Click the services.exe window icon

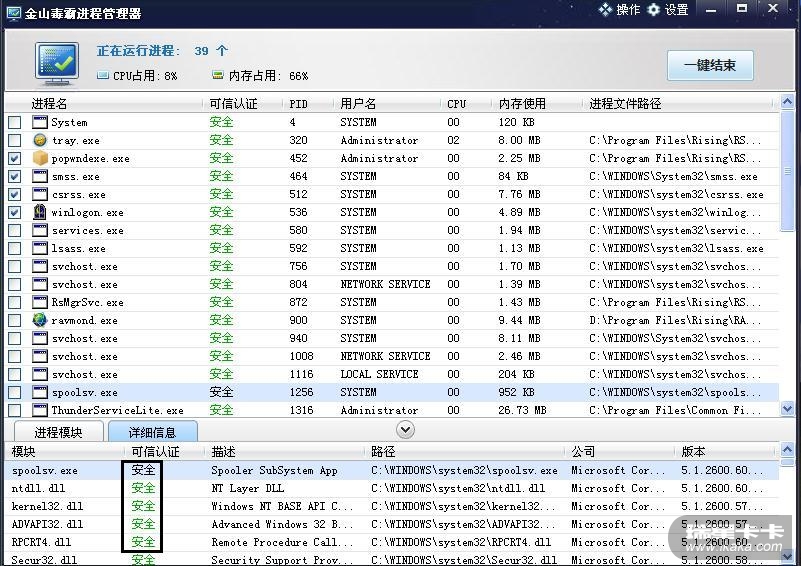tap(40, 230)
